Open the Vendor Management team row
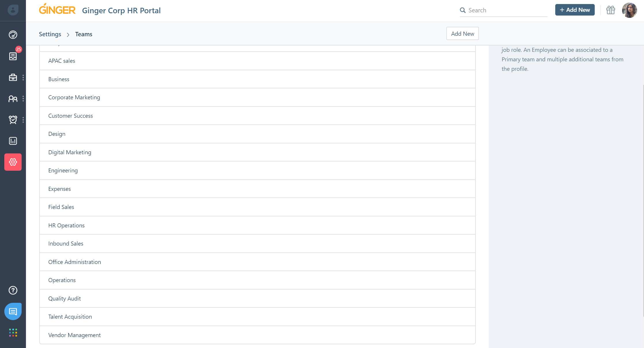The width and height of the screenshot is (644, 348). click(x=257, y=335)
